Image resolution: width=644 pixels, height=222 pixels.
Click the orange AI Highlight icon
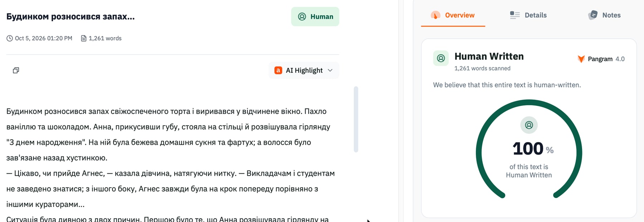[278, 71]
